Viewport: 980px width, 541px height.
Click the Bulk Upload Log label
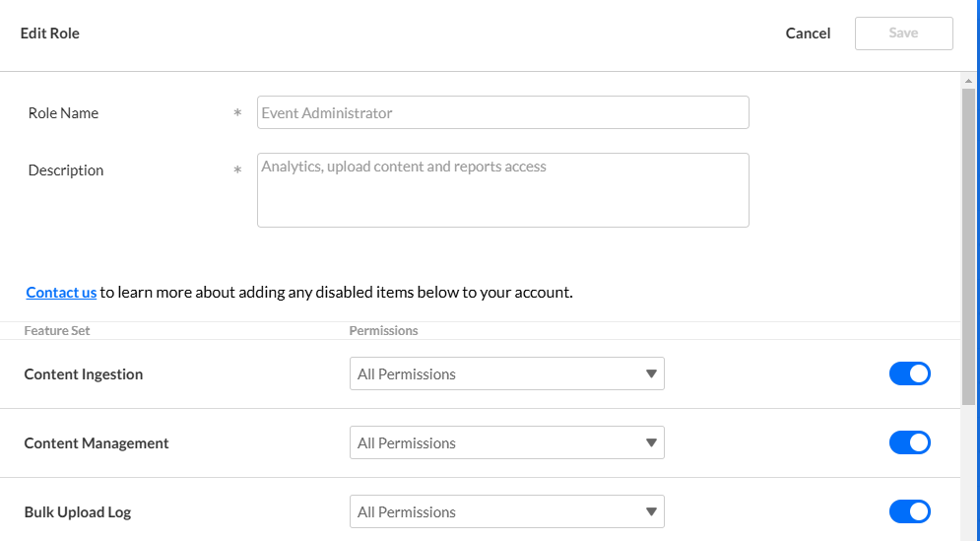pyautogui.click(x=78, y=512)
